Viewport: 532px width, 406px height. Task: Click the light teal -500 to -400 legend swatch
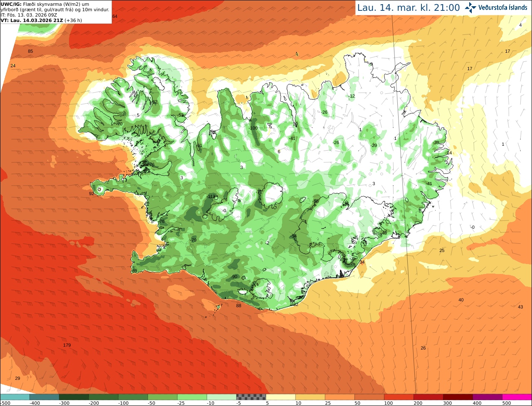[x=15, y=397]
